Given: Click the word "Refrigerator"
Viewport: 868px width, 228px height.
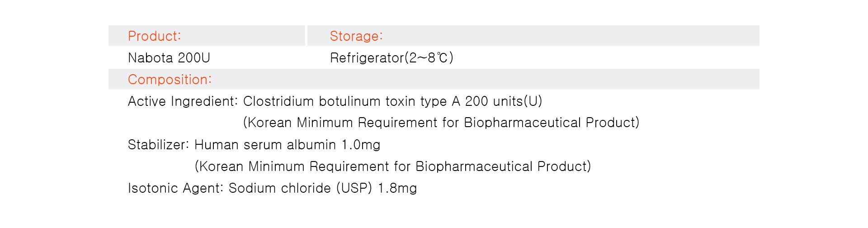Looking at the screenshot, I should [367, 58].
